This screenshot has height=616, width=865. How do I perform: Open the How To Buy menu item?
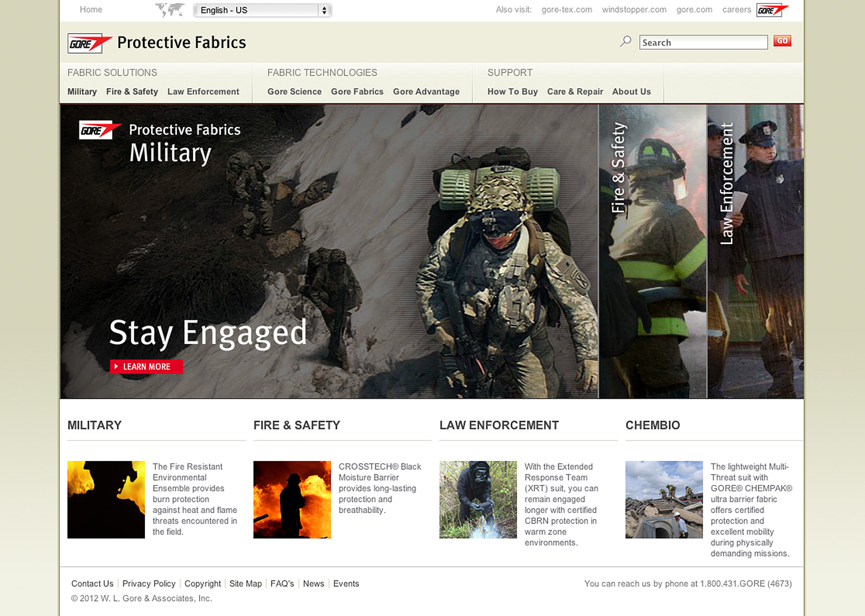coord(512,91)
